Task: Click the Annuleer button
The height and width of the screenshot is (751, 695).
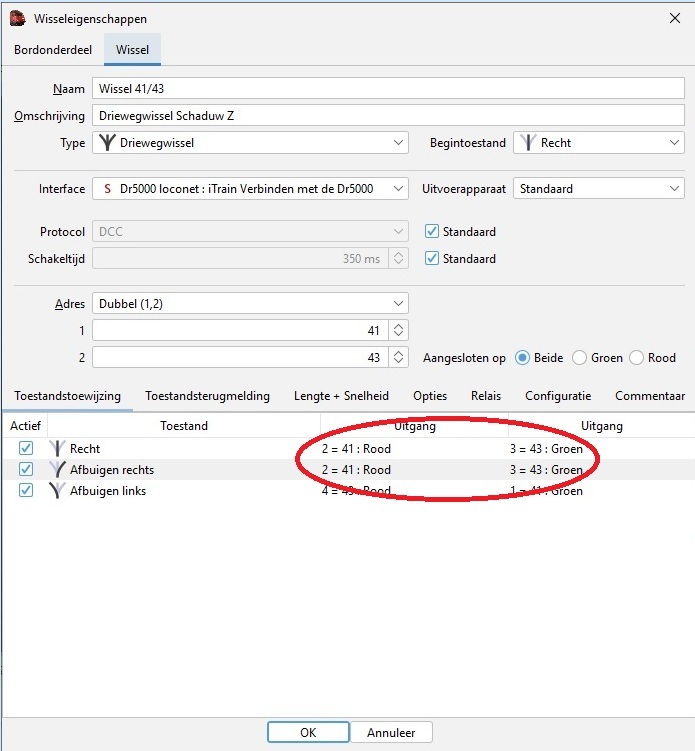Action: [391, 732]
